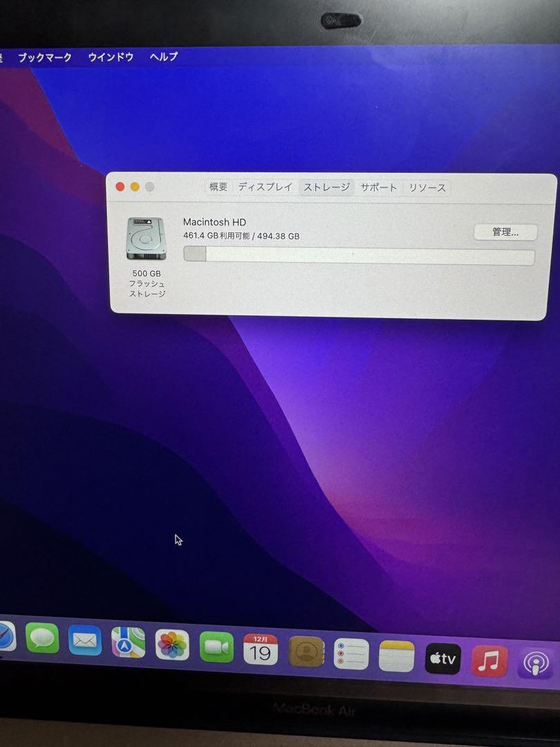Switch to the 概要 tab
Screen dimensions: 560x747
pyautogui.click(x=218, y=187)
